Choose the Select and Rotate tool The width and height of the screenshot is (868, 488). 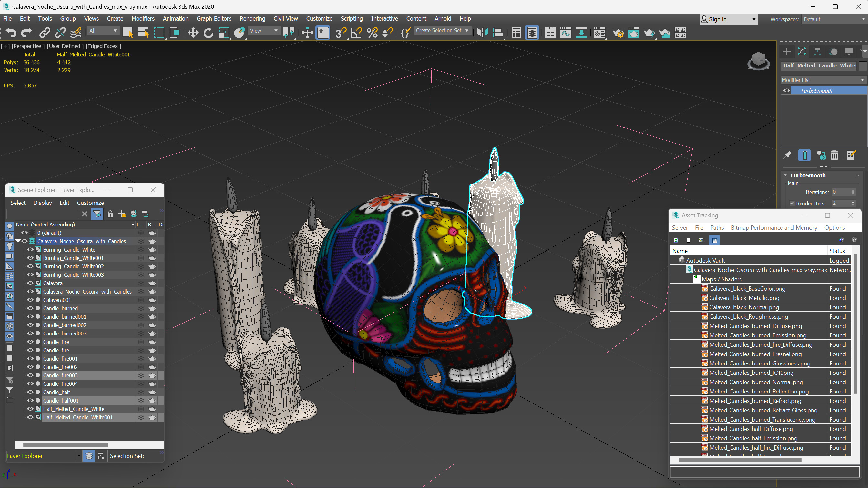click(x=208, y=33)
